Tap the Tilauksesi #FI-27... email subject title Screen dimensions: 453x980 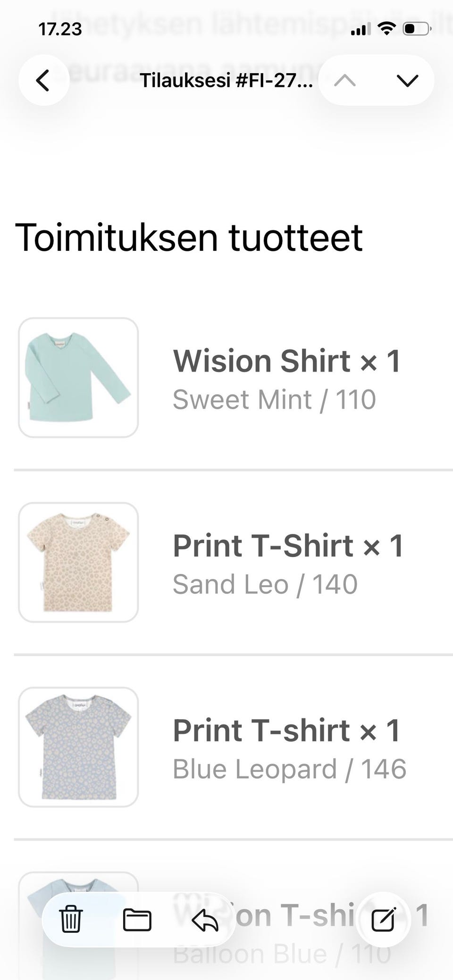pos(226,81)
